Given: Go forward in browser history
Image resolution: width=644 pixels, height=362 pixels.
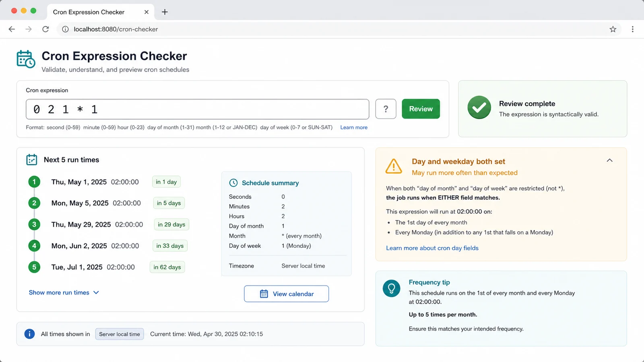Looking at the screenshot, I should pyautogui.click(x=29, y=29).
